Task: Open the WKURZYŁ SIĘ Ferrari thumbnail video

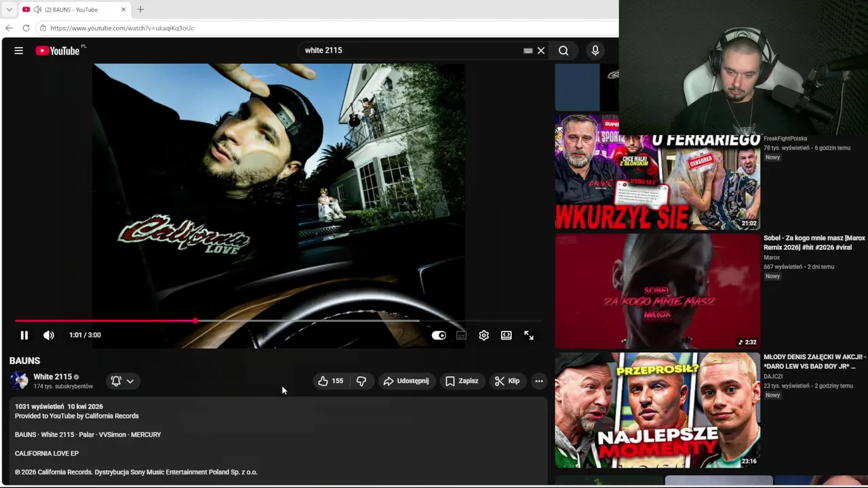Action: 657,172
